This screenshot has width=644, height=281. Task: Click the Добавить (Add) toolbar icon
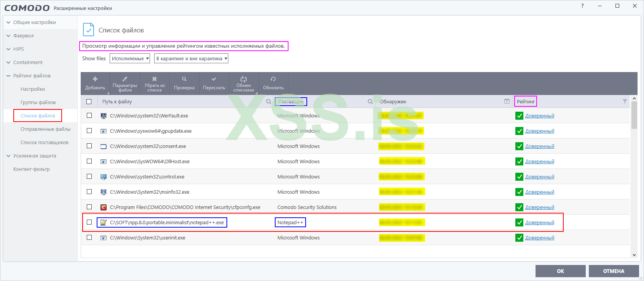click(95, 79)
